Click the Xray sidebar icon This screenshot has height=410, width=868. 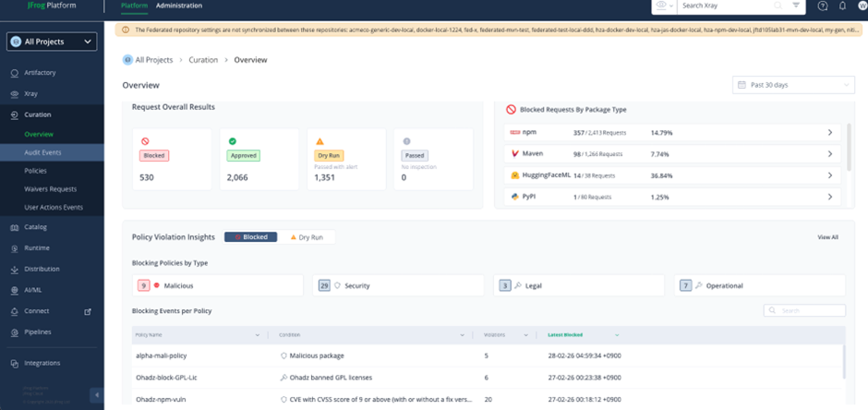15,94
